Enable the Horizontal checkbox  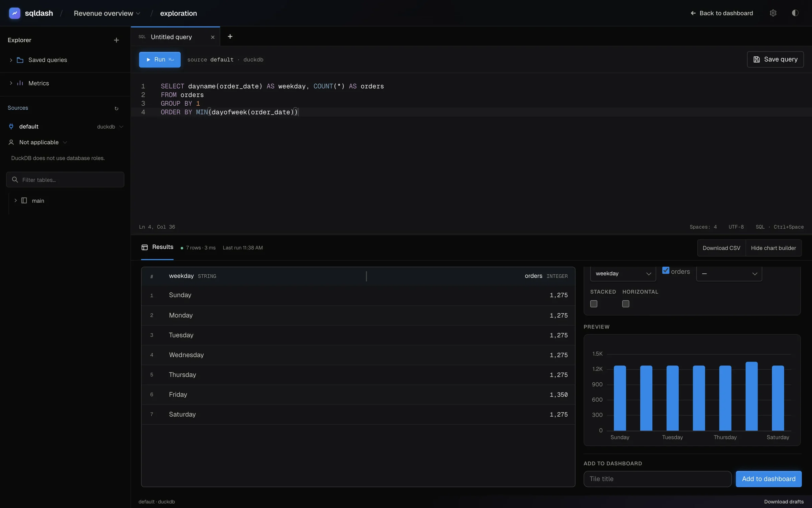(626, 304)
